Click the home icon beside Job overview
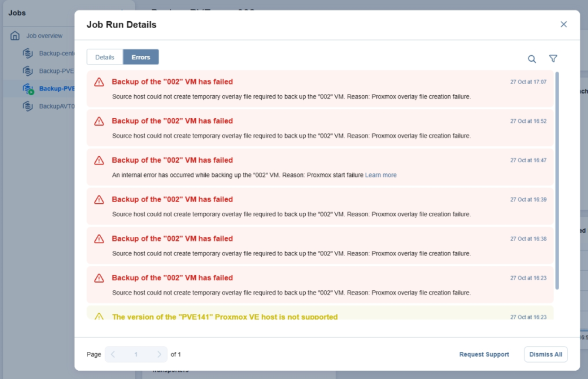 pos(15,36)
